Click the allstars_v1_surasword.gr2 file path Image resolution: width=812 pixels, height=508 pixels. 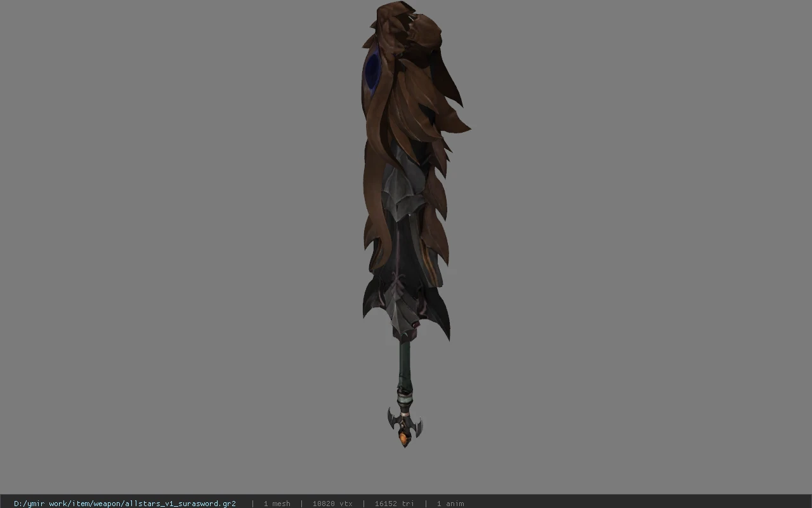[x=125, y=504]
